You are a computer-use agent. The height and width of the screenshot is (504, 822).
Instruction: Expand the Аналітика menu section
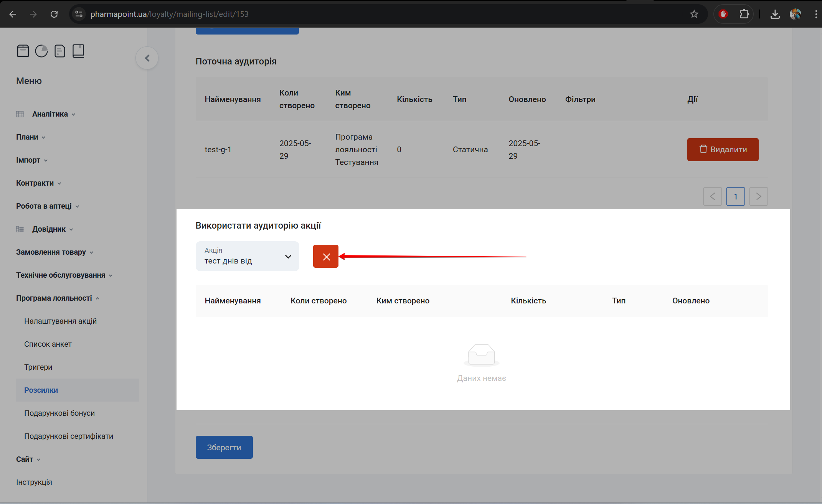(x=50, y=114)
